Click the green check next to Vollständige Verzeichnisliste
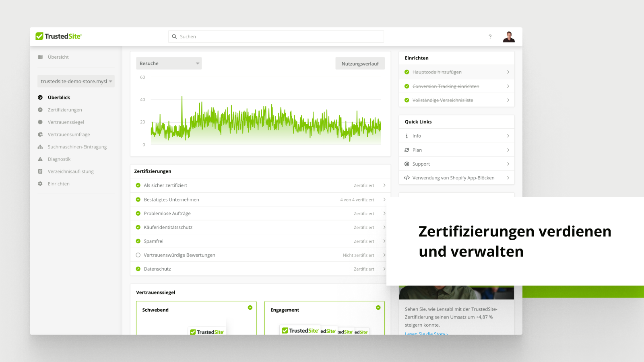The width and height of the screenshot is (644, 362). 407,100
